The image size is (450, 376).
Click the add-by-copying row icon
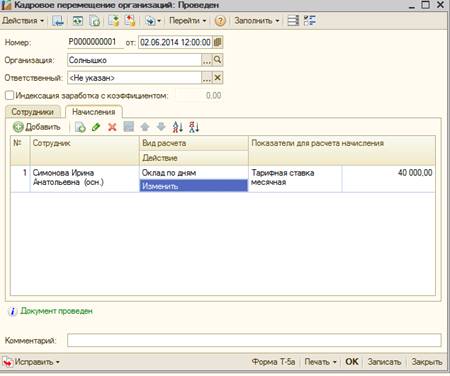pos(80,127)
